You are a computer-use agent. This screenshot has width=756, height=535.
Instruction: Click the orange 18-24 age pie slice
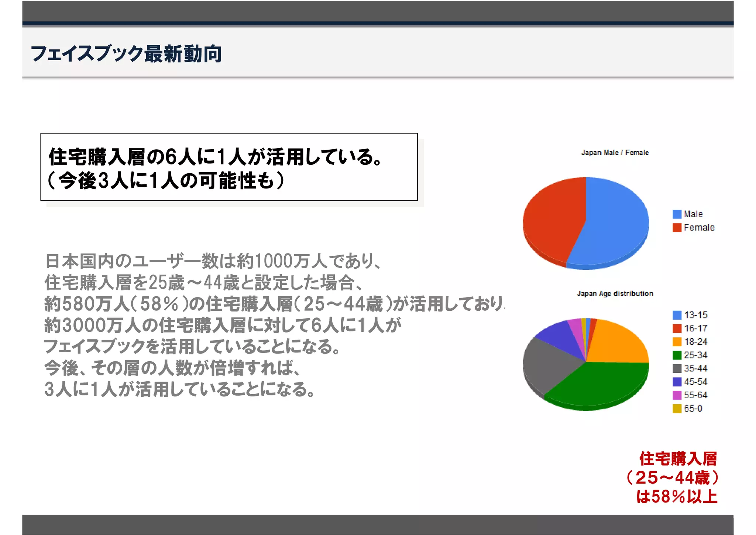click(616, 344)
